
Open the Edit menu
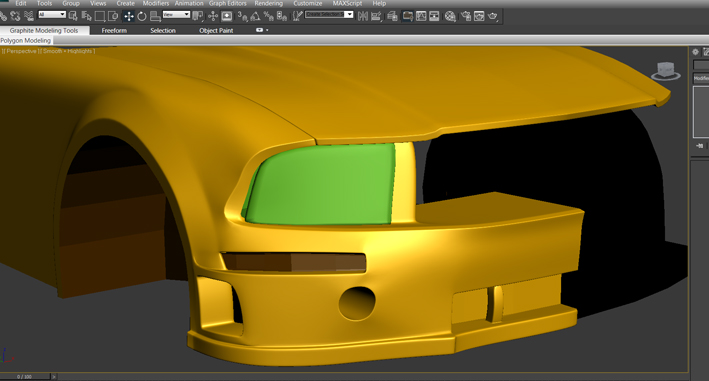click(x=21, y=3)
